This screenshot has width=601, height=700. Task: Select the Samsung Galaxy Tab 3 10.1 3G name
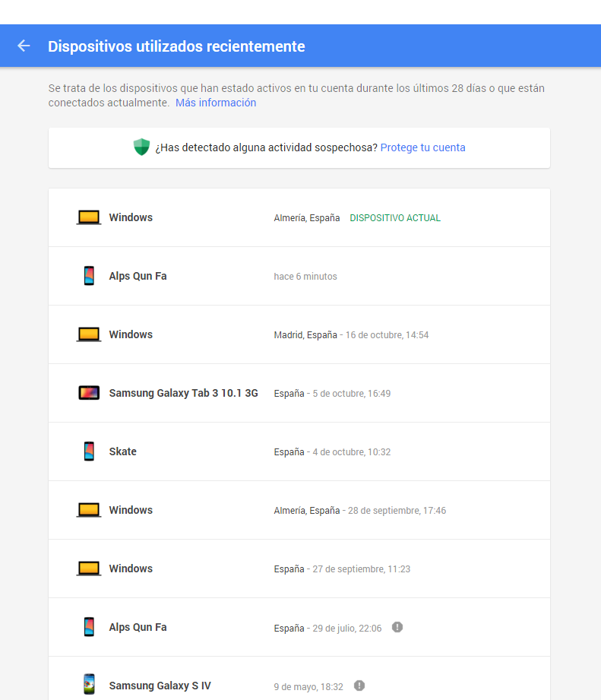point(183,393)
